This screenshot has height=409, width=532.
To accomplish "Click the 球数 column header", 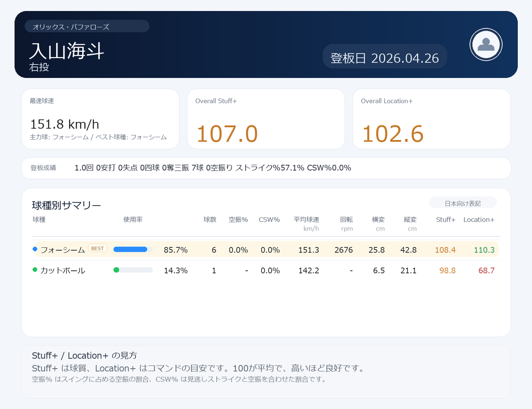I will (x=210, y=219).
